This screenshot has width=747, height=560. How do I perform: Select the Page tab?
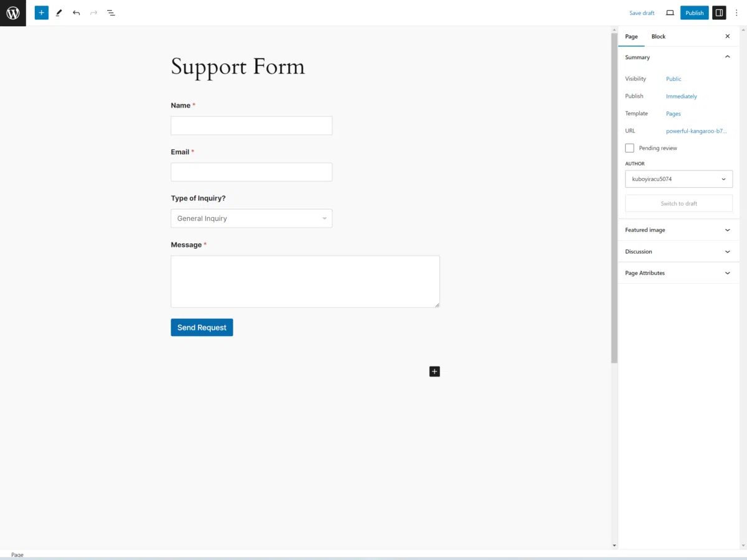click(x=631, y=36)
